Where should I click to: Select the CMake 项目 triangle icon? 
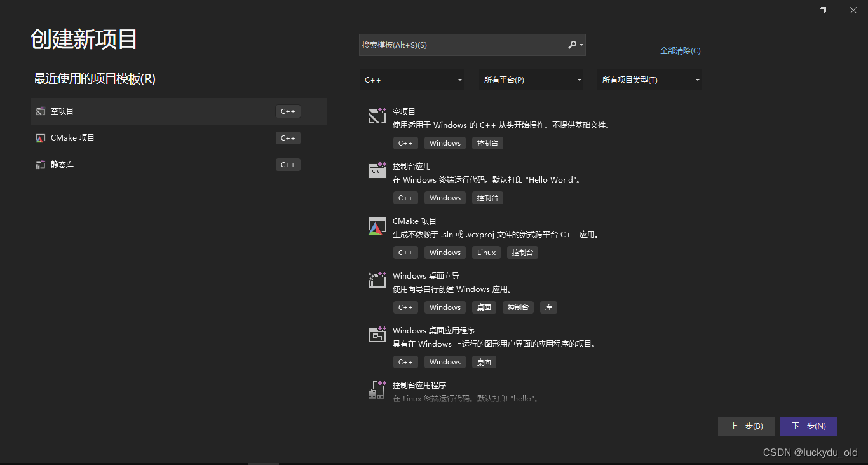tap(377, 225)
